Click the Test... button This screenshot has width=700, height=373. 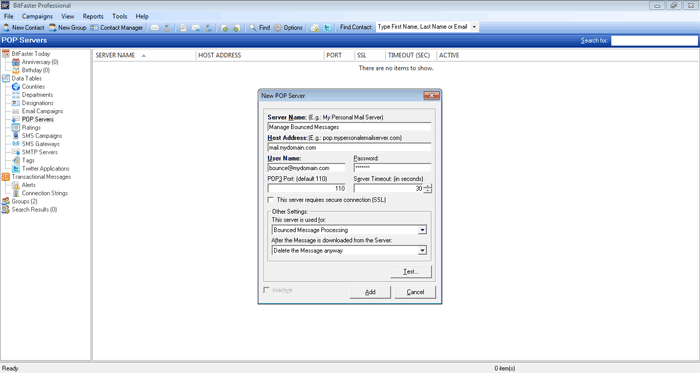pyautogui.click(x=411, y=271)
